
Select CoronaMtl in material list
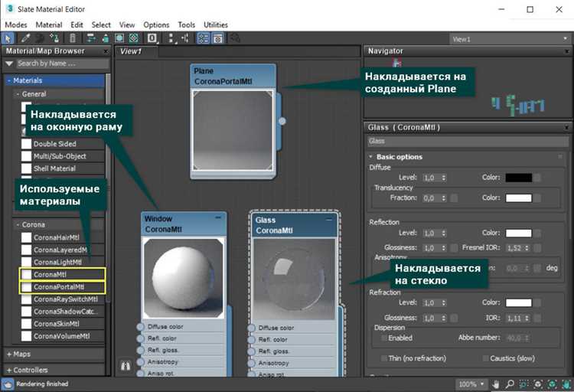click(x=62, y=274)
